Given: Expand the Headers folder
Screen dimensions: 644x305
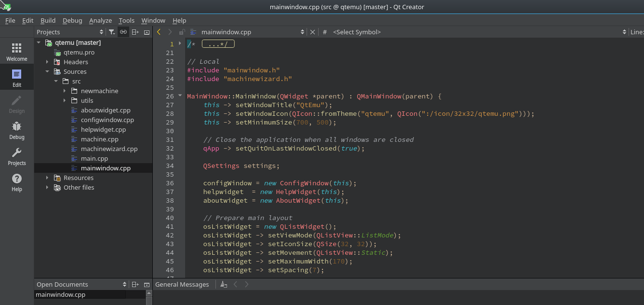Looking at the screenshot, I should (47, 62).
